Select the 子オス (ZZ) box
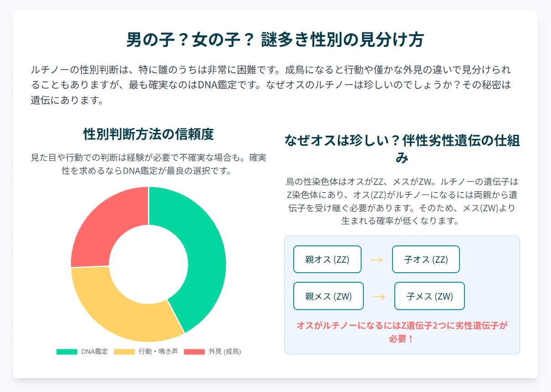 pyautogui.click(x=426, y=260)
